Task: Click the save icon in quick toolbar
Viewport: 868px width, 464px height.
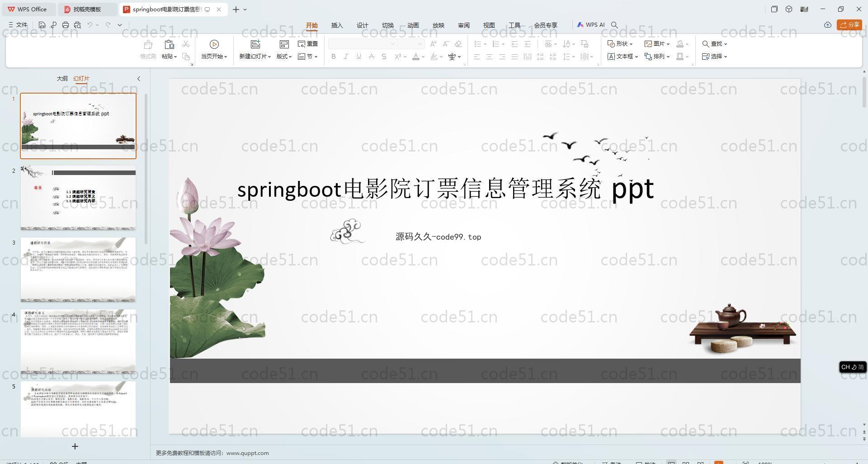Action: pos(42,25)
